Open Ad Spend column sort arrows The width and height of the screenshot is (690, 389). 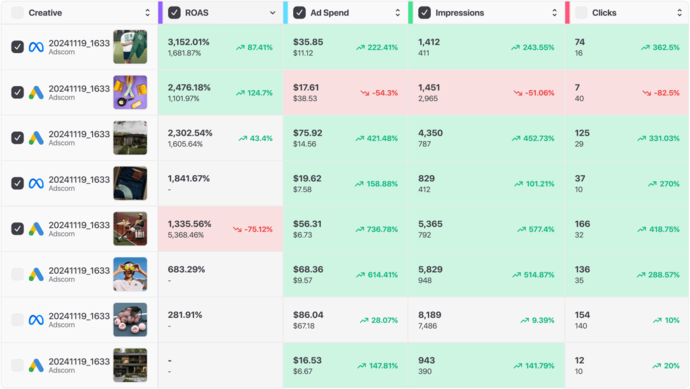click(x=398, y=13)
